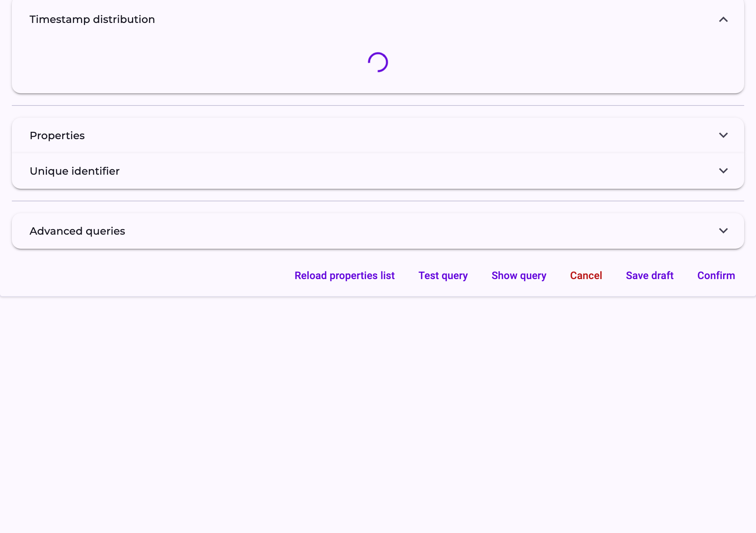The image size is (756, 533).
Task: Expand the Unique identifier section title
Action: coord(74,171)
